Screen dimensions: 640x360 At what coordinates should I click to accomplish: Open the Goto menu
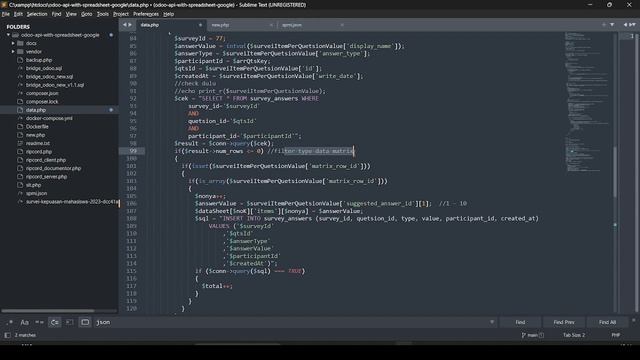(x=87, y=14)
